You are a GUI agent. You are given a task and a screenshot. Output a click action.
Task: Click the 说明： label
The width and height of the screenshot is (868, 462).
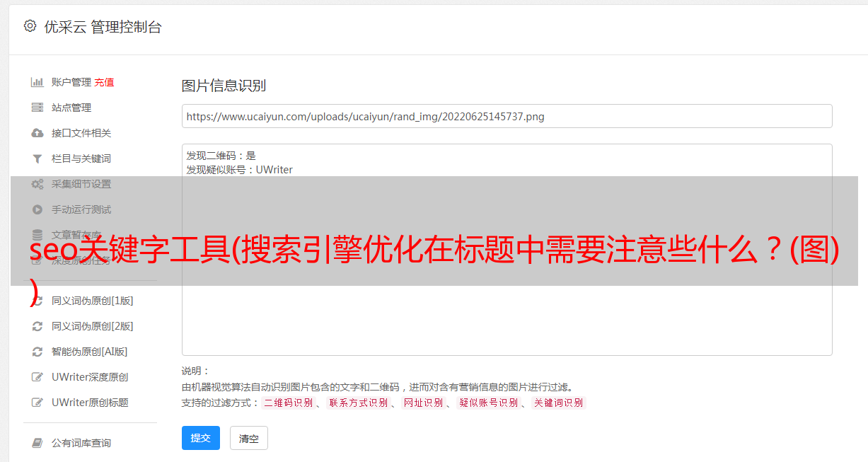click(195, 371)
